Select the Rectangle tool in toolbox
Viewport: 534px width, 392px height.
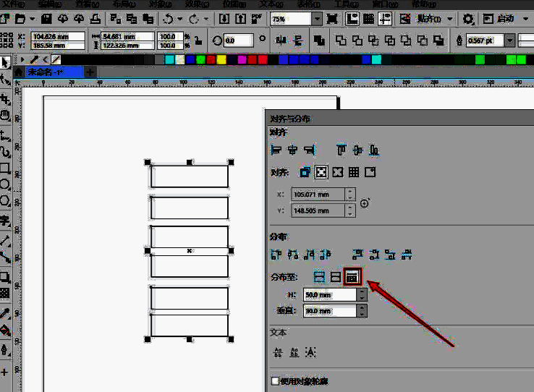[x=5, y=169]
